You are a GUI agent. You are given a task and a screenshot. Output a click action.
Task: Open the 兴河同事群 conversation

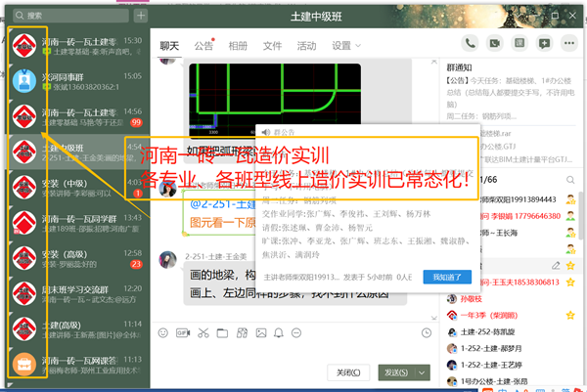[x=77, y=81]
